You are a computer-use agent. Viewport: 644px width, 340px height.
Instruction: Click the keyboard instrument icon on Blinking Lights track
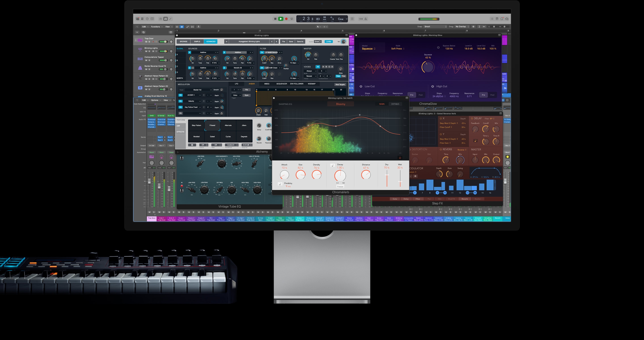pyautogui.click(x=140, y=50)
